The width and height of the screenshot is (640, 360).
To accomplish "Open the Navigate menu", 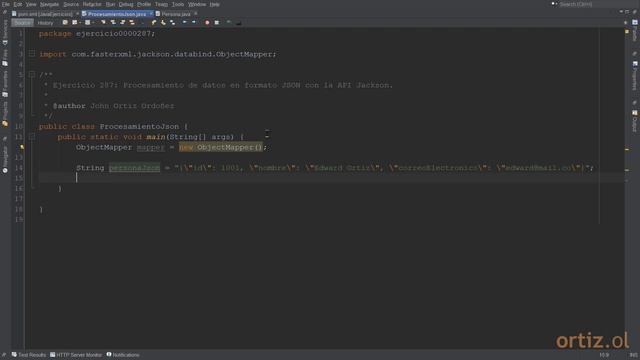I will (49, 4).
